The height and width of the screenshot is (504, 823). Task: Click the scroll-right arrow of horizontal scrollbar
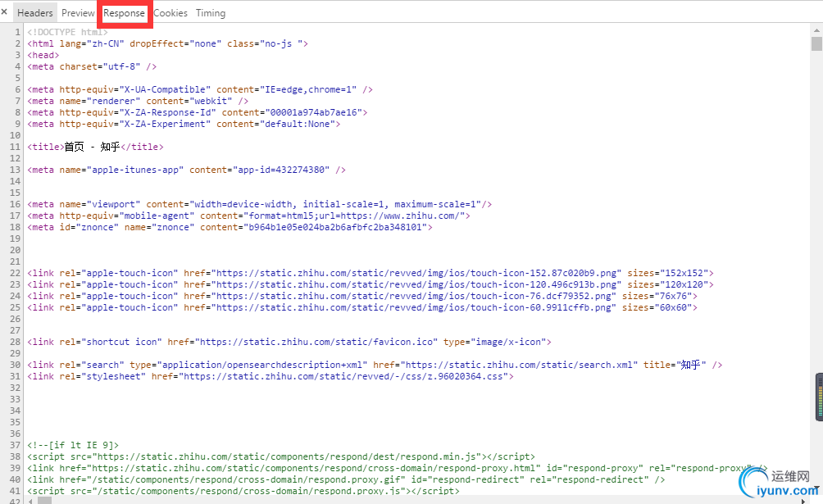click(x=803, y=501)
